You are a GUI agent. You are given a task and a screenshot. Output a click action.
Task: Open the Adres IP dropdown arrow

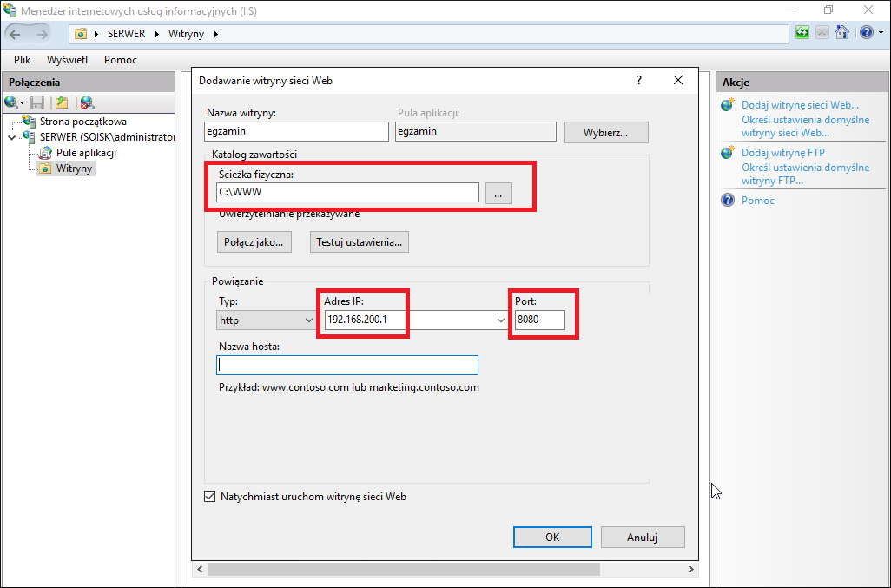(500, 320)
